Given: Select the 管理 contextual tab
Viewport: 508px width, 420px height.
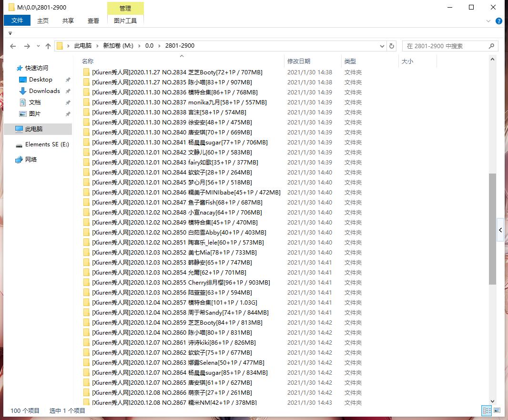Looking at the screenshot, I should click(125, 9).
